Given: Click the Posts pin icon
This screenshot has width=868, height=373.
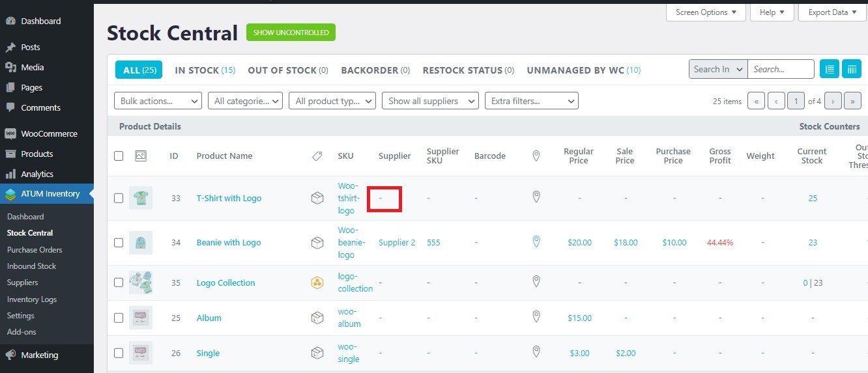Looking at the screenshot, I should tap(10, 48).
